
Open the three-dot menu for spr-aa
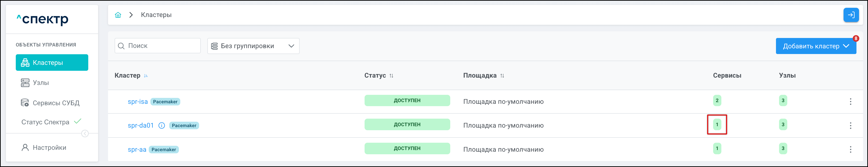pyautogui.click(x=850, y=150)
